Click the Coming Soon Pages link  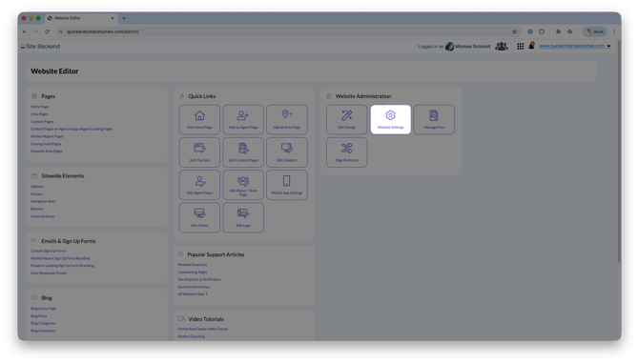click(x=46, y=144)
